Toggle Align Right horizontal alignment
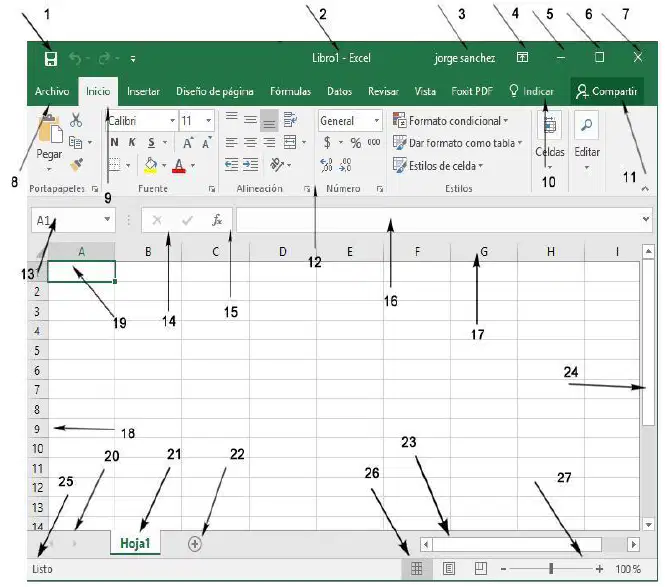The height and width of the screenshot is (587, 665). click(269, 143)
